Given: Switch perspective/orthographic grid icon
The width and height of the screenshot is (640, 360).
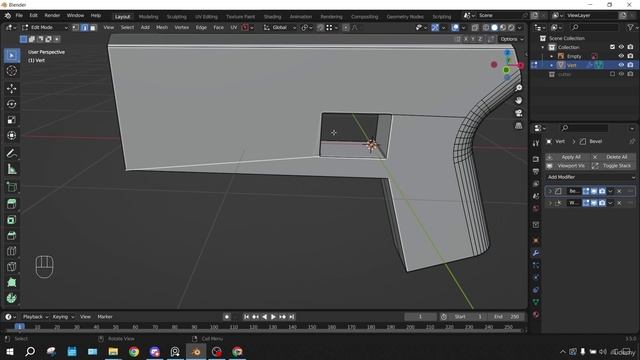Looking at the screenshot, I should [518, 126].
